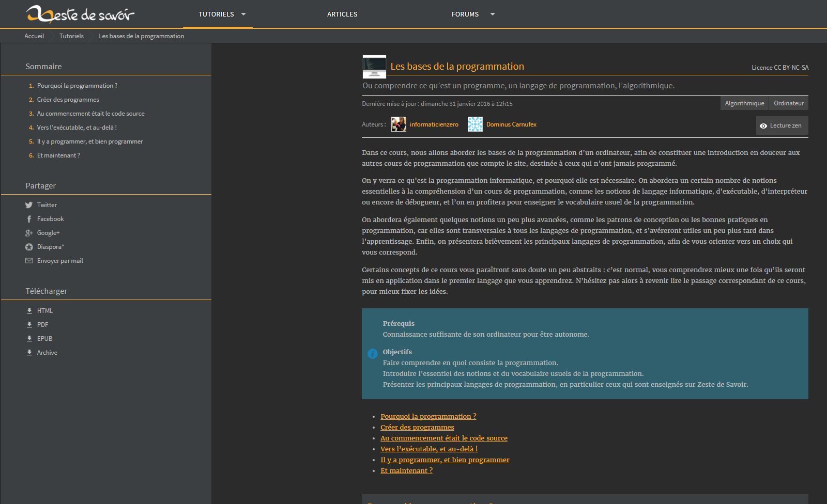Open sidebar Vers l'exécutable, et au-delà !
827x504 pixels.
click(76, 128)
